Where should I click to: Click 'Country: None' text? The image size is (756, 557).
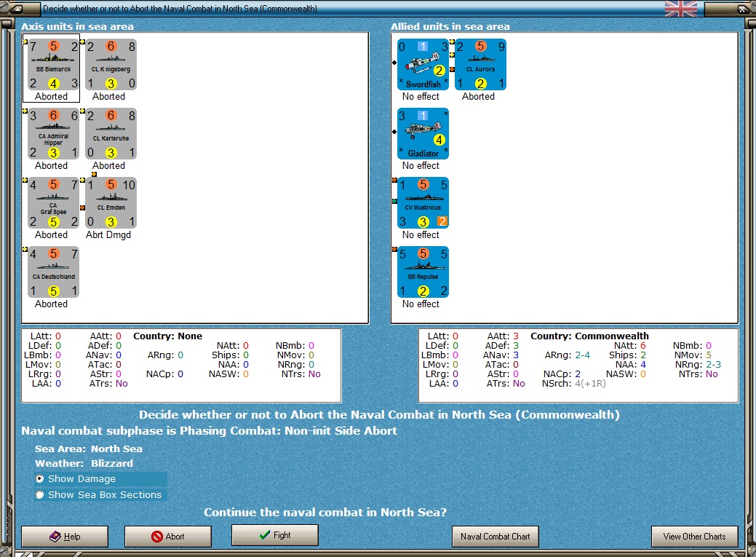pyautogui.click(x=168, y=336)
